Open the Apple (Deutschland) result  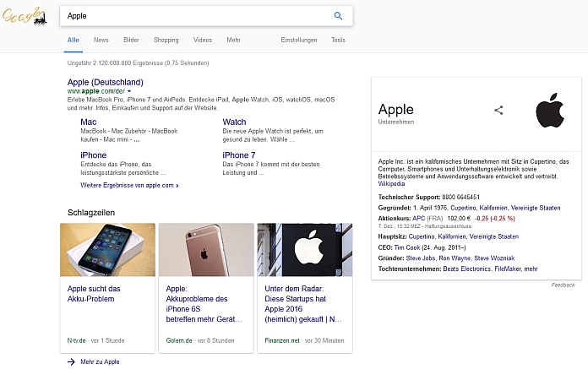click(106, 82)
